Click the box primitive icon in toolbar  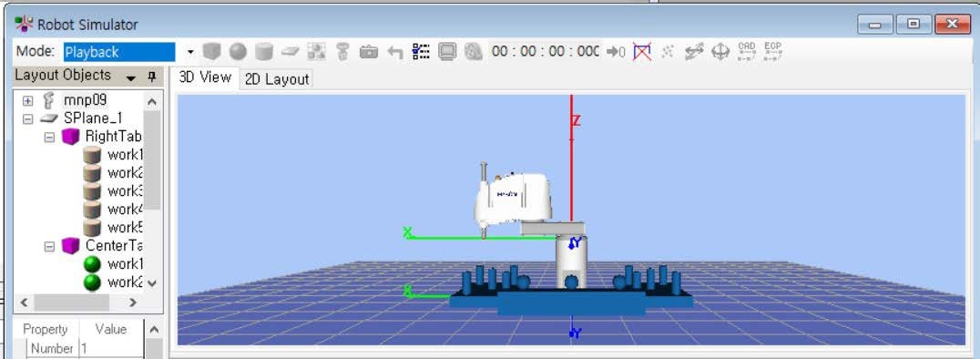pyautogui.click(x=211, y=51)
